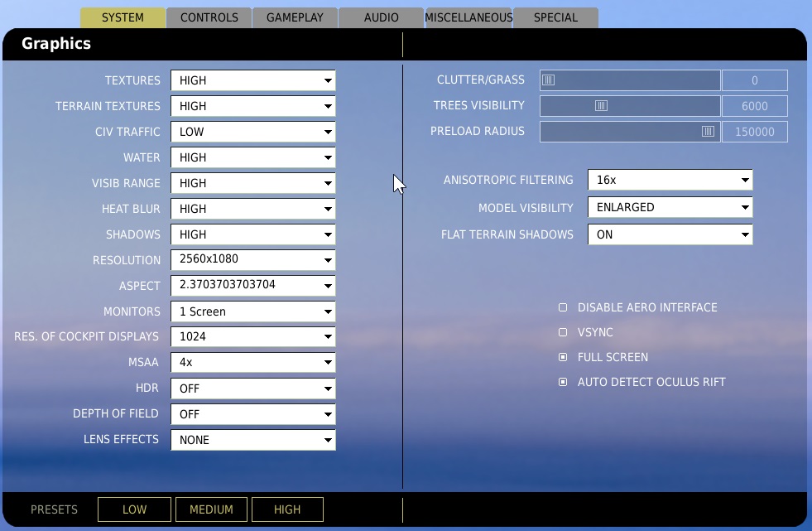812x531 pixels.
Task: Open the VISIB RANGE dropdown
Action: click(x=253, y=183)
